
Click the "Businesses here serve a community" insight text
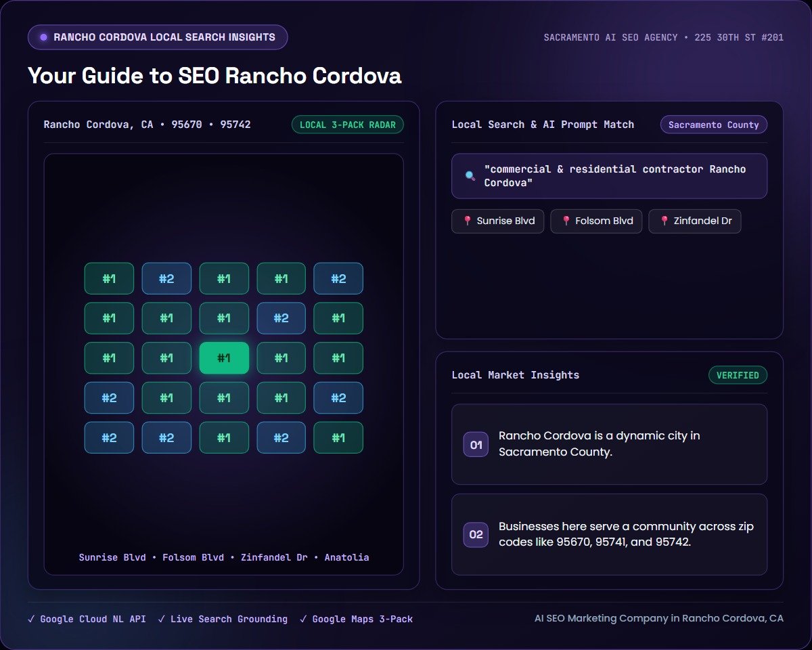coord(627,534)
